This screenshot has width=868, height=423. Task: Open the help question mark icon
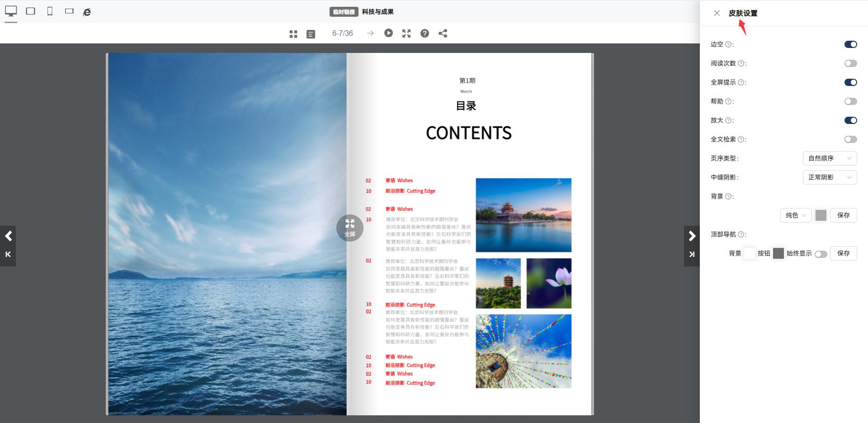[425, 33]
